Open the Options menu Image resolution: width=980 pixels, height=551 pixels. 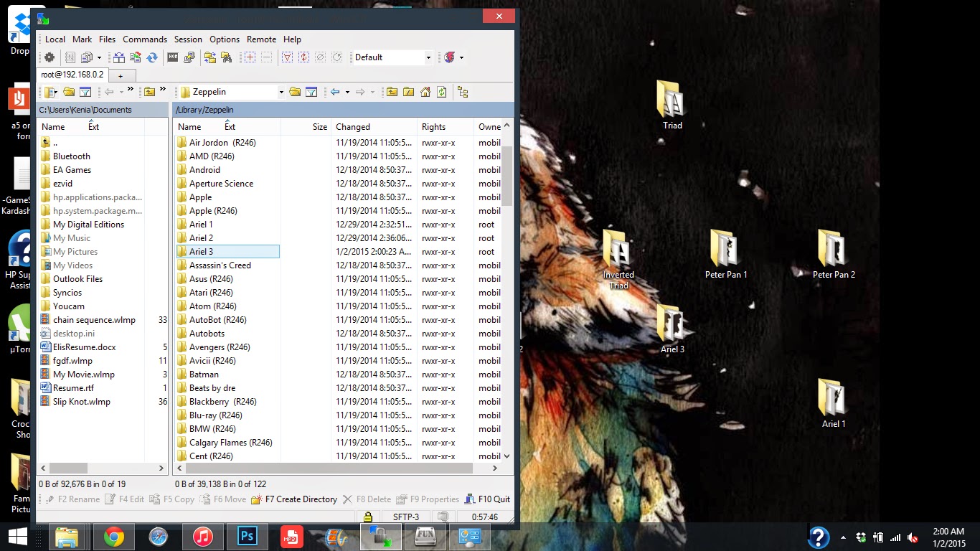[x=225, y=39]
